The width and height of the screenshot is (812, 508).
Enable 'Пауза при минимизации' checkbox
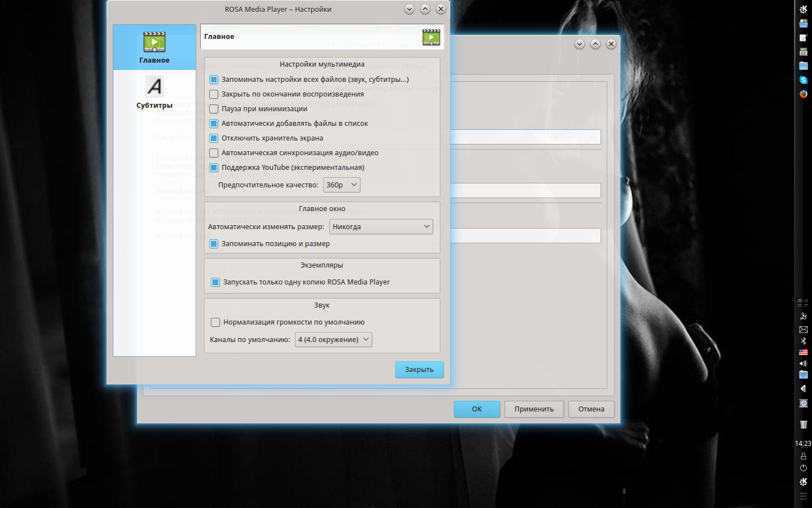pos(214,109)
